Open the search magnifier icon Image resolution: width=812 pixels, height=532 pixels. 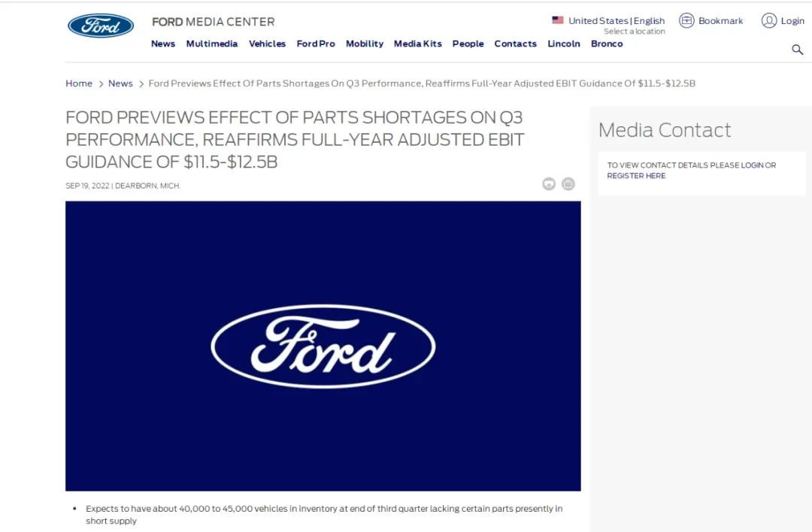[797, 50]
